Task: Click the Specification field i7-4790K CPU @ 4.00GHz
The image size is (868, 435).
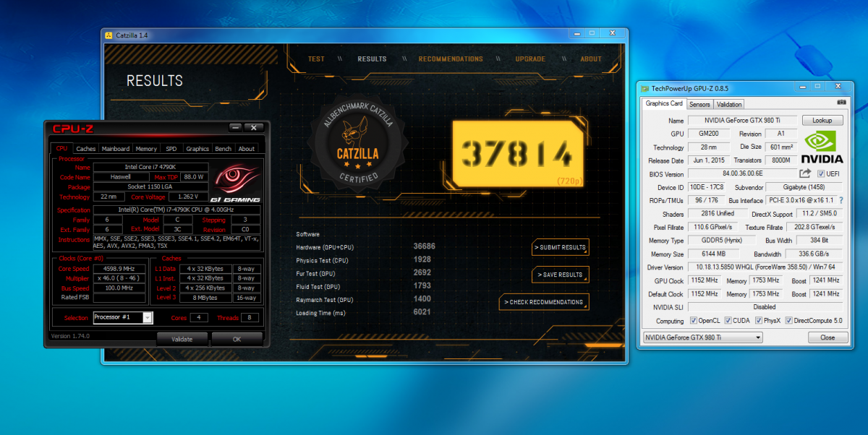Action: pos(176,210)
